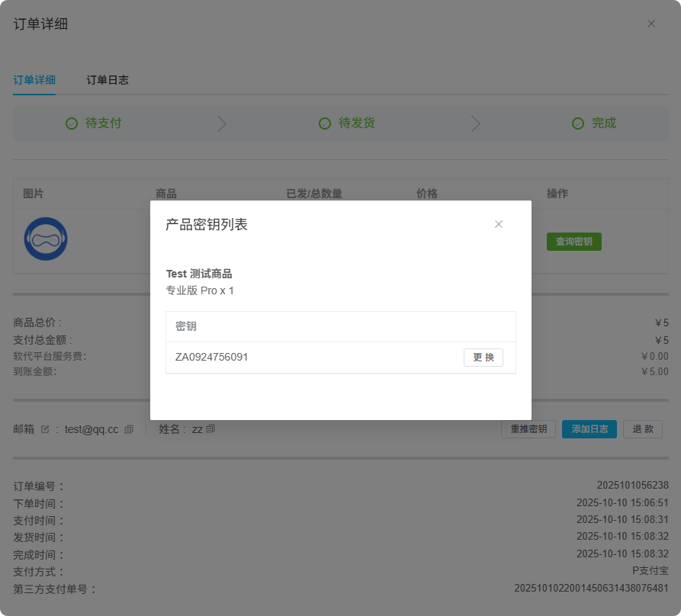The width and height of the screenshot is (681, 616).
Task: Click the arrow between 待支付 and 待发货 steps
Action: pyautogui.click(x=221, y=123)
